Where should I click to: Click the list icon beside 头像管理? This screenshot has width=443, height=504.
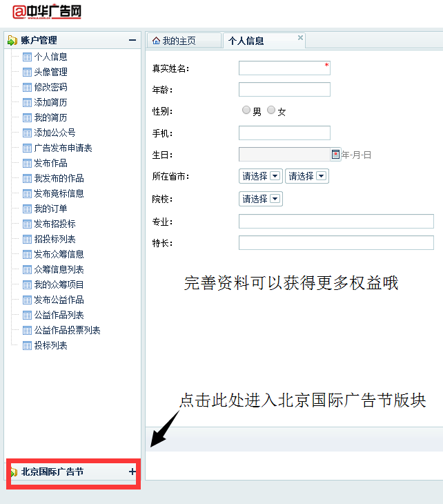pyautogui.click(x=28, y=72)
